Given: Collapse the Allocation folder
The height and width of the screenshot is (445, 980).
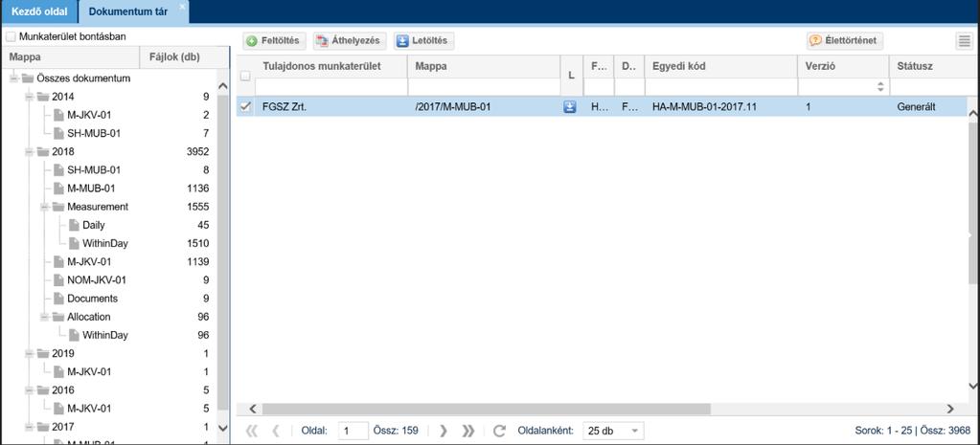Looking at the screenshot, I should [x=44, y=317].
